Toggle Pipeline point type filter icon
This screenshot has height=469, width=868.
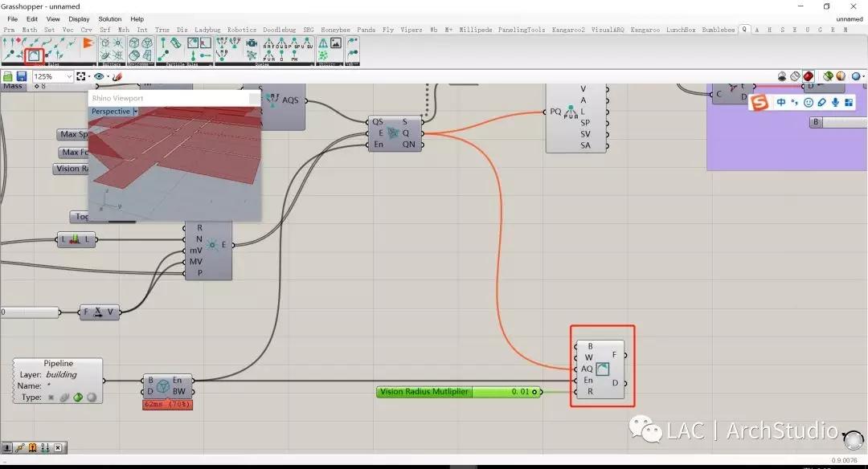tap(51, 397)
